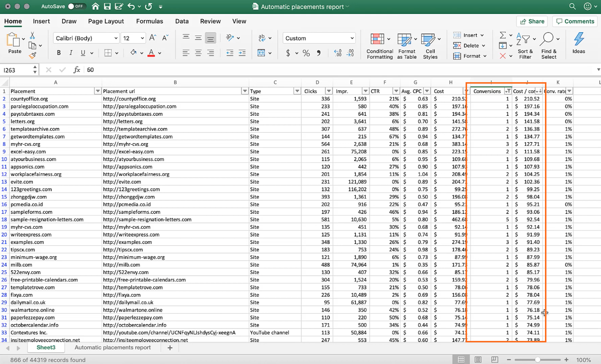Switch to the Review tab
This screenshot has height=364, width=601.
(210, 21)
